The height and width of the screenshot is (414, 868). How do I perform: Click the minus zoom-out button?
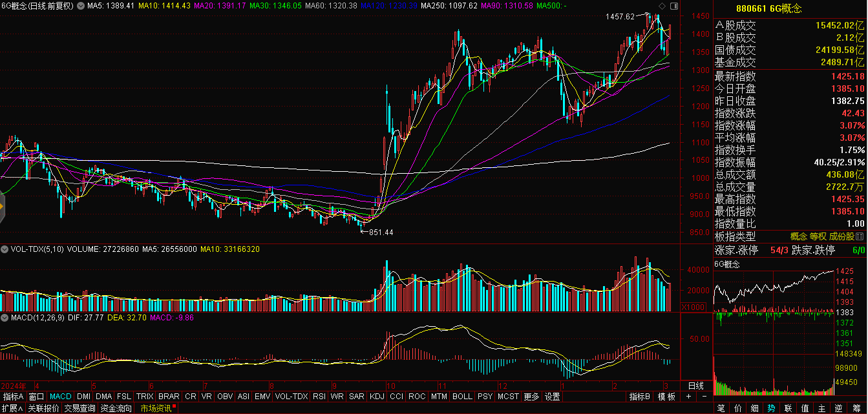point(704,397)
